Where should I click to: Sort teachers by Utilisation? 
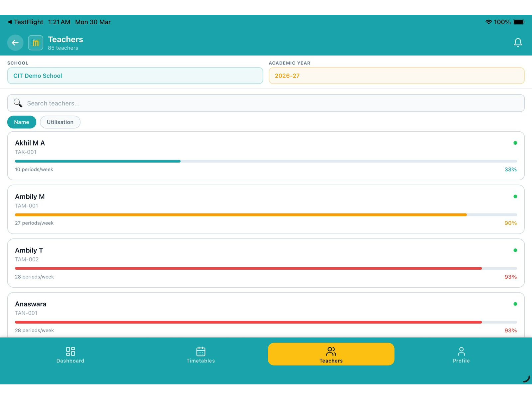(x=60, y=122)
